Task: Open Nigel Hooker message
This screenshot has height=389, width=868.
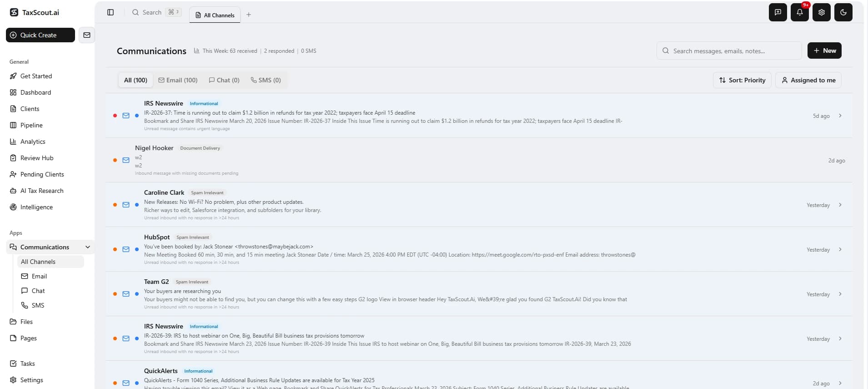Action: tap(479, 160)
